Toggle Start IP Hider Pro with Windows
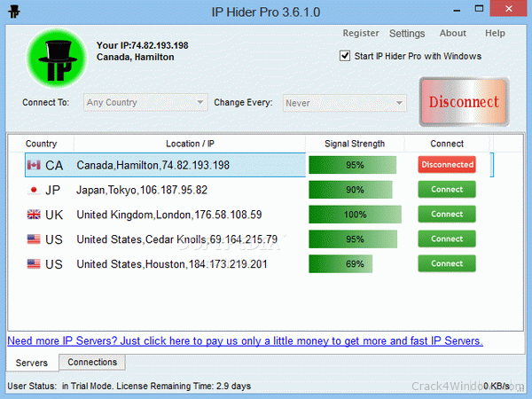The image size is (532, 399). click(x=345, y=56)
